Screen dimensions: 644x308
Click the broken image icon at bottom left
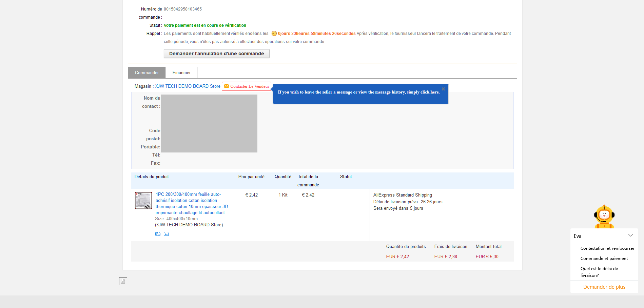[x=123, y=281]
